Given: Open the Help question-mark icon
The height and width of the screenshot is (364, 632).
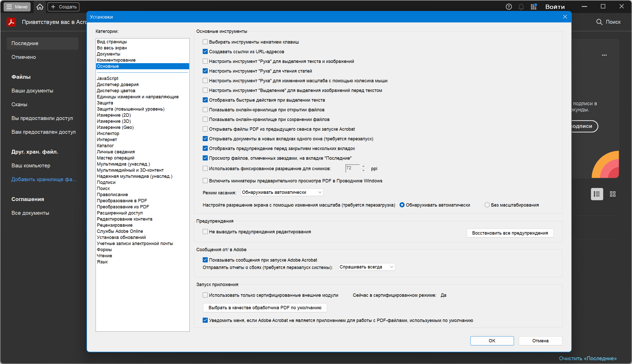Looking at the screenshot, I should coord(509,7).
